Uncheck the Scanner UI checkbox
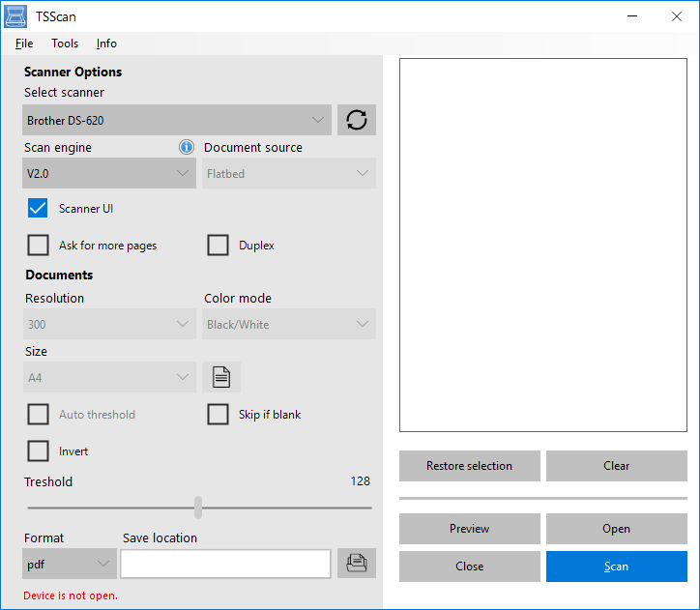 coord(38,209)
